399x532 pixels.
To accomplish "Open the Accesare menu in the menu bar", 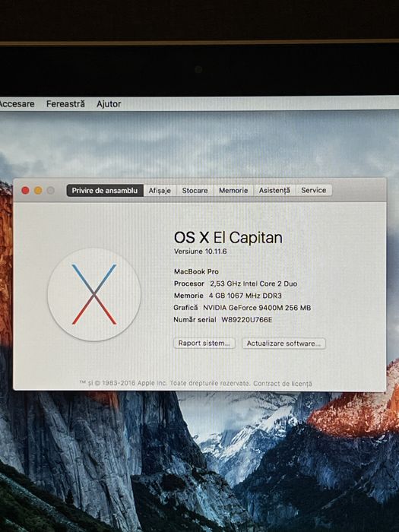I will click(17, 104).
